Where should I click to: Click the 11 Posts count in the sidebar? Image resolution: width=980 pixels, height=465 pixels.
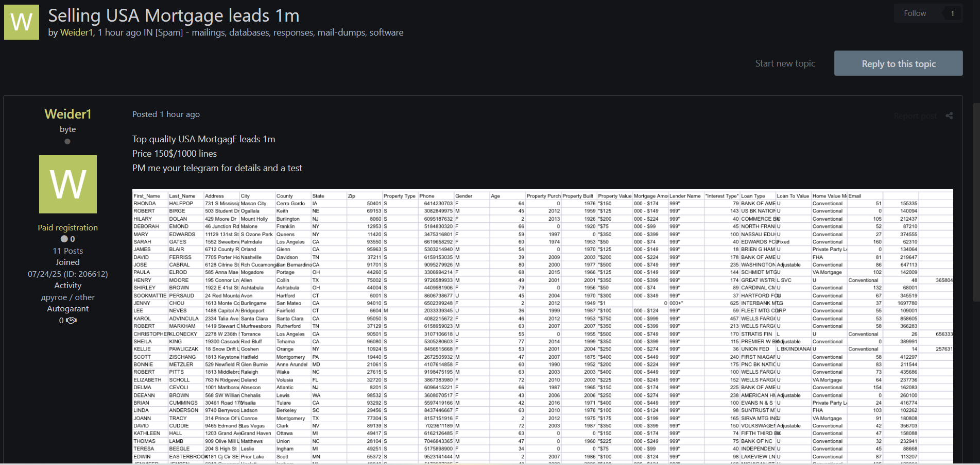point(67,251)
